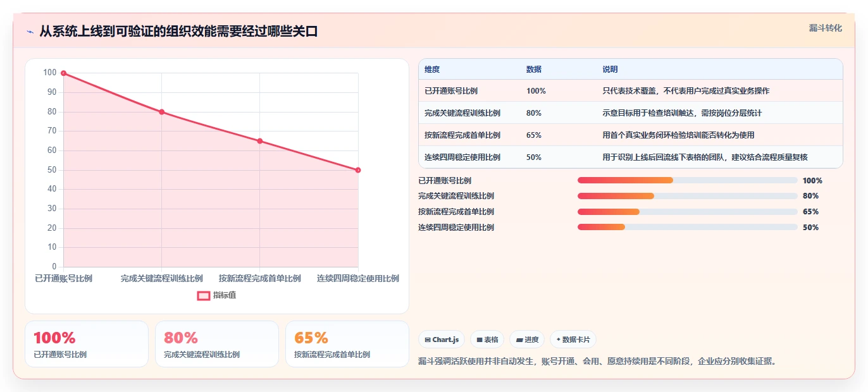Click the 65% label beside the third progress bar
The height and width of the screenshot is (392, 868).
[x=810, y=212]
